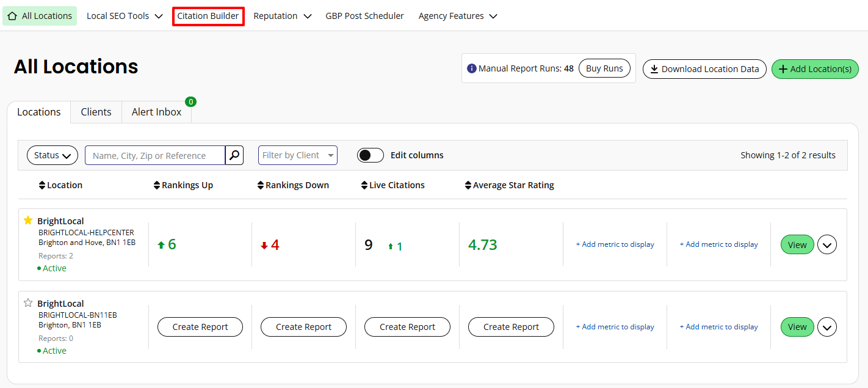
Task: Open GBP Post Scheduler
Action: [364, 16]
